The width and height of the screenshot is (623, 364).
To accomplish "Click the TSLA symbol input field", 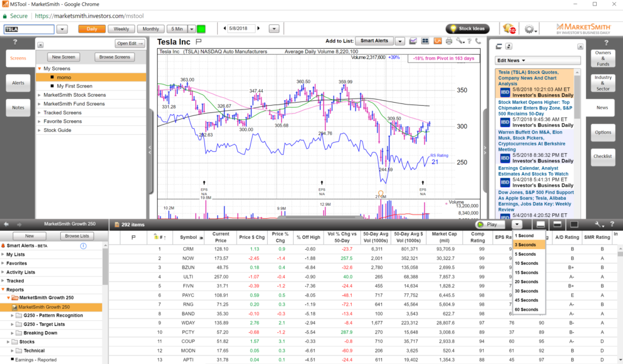I will tap(29, 29).
